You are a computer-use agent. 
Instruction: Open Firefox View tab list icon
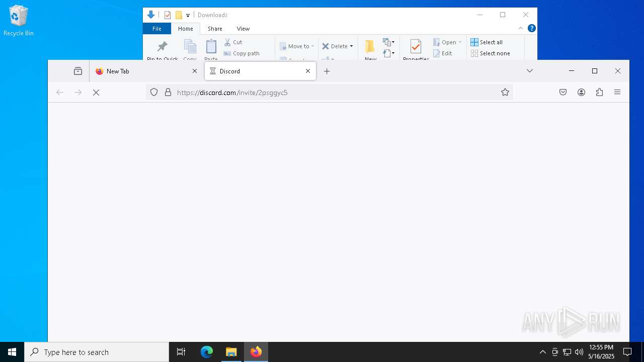pyautogui.click(x=78, y=71)
